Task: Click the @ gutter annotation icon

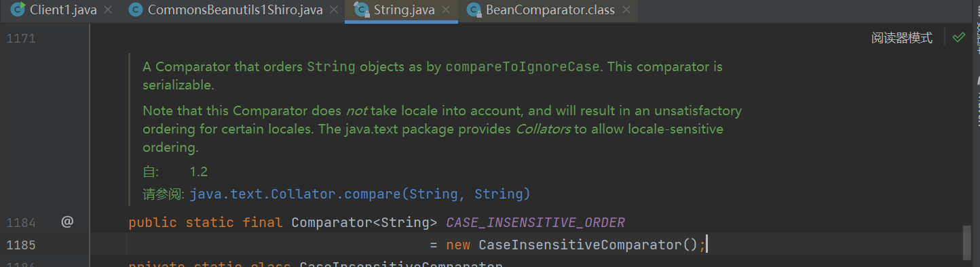Action: [67, 222]
